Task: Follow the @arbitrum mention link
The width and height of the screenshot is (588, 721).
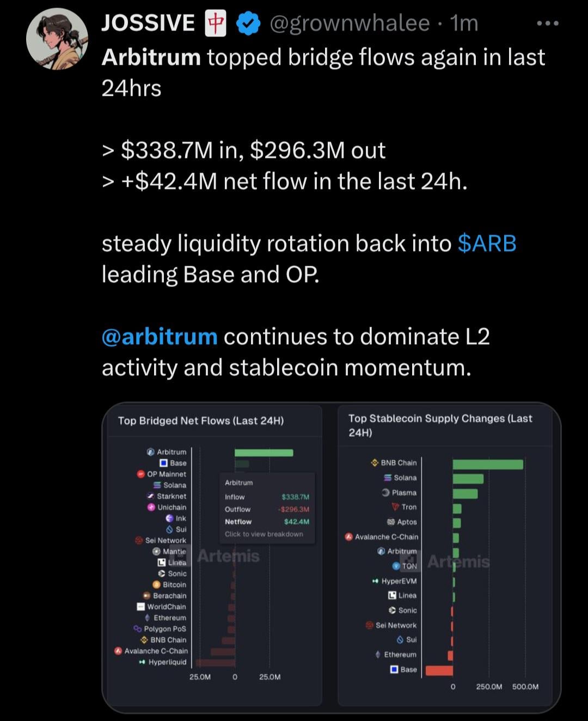Action: pyautogui.click(x=160, y=337)
